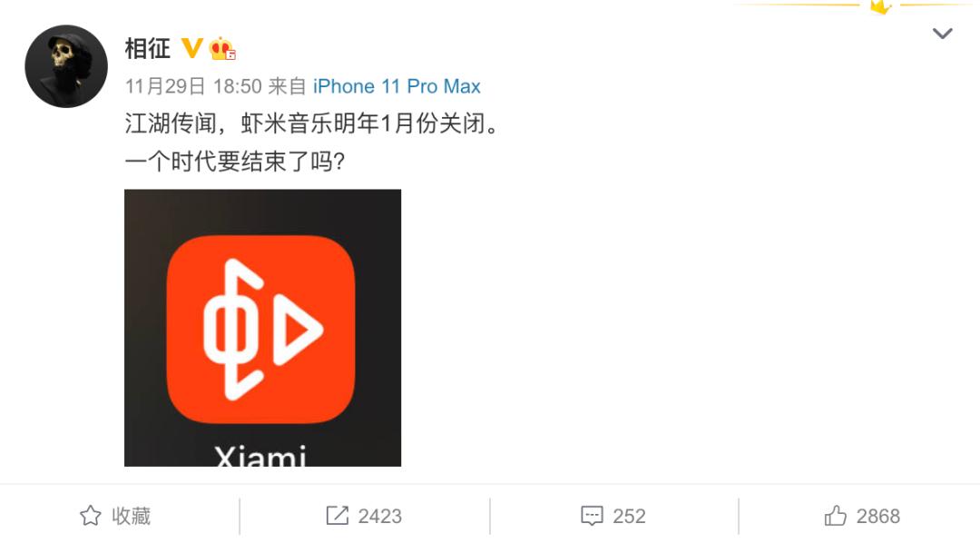Click the repost share arrow icon
The width and height of the screenshot is (980, 543).
click(338, 516)
